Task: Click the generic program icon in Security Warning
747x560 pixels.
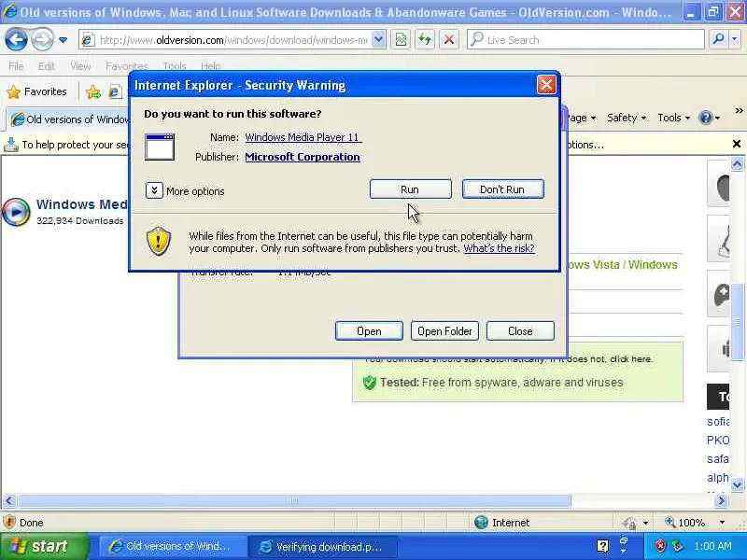Action: pos(160,147)
